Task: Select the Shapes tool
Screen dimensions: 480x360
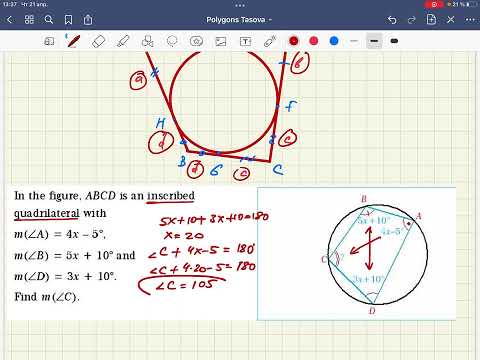Action: [x=147, y=41]
